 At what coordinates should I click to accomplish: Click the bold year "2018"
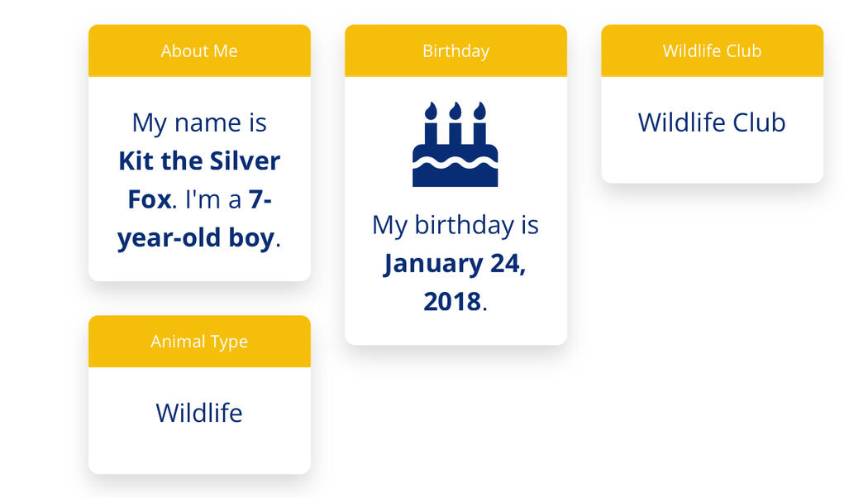tap(451, 302)
